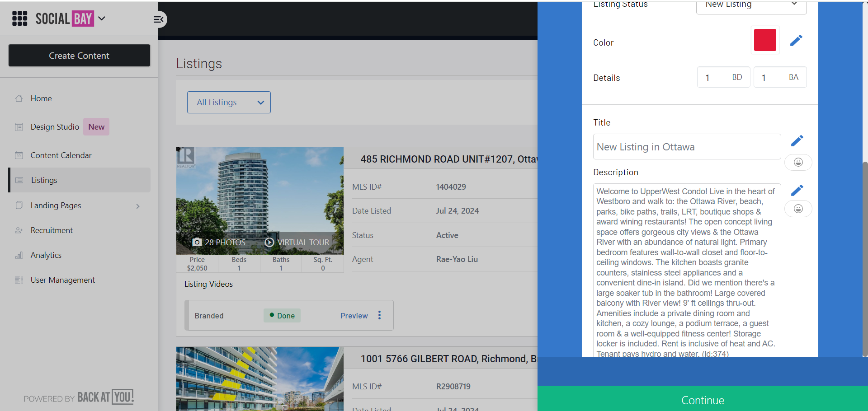Screen dimensions: 868x411
Task: Click the Description text area
Action: [687, 270]
